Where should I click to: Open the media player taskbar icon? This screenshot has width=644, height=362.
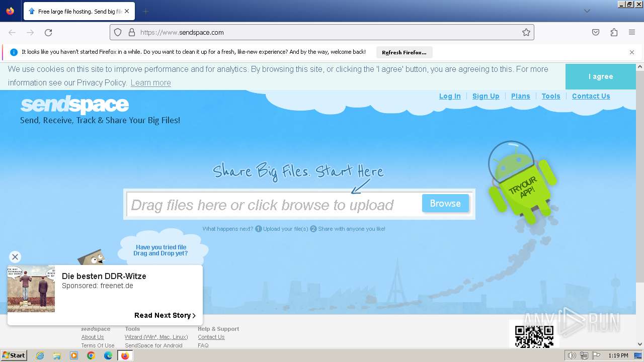pos(74,355)
